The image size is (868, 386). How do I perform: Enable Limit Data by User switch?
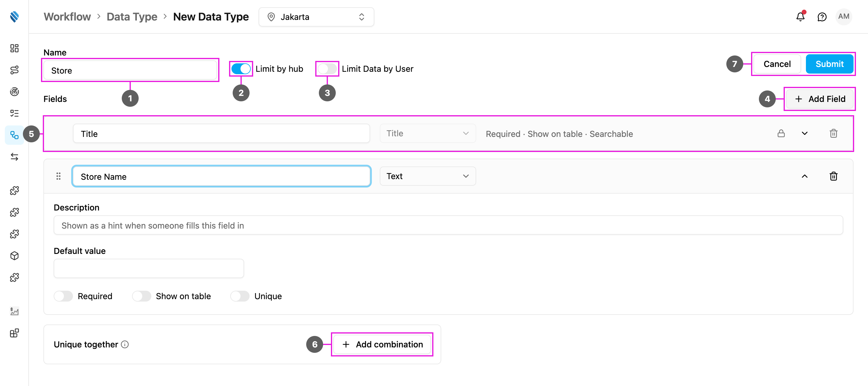[x=327, y=69]
